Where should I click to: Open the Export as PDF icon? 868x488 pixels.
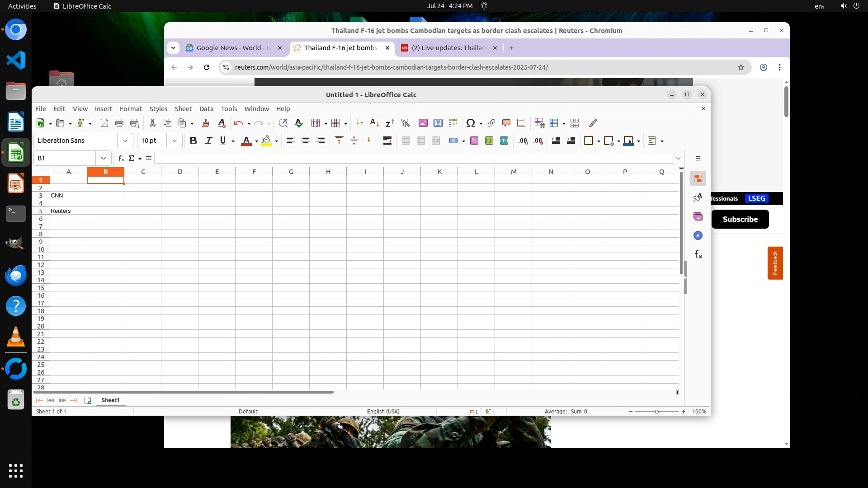tap(104, 123)
